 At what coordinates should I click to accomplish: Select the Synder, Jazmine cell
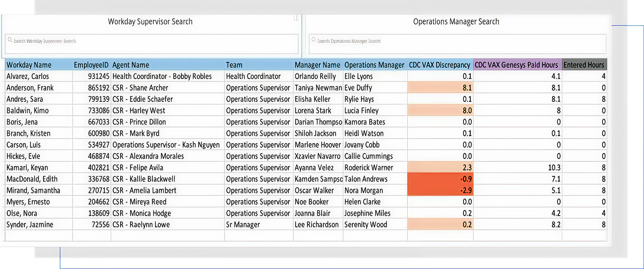coord(39,225)
